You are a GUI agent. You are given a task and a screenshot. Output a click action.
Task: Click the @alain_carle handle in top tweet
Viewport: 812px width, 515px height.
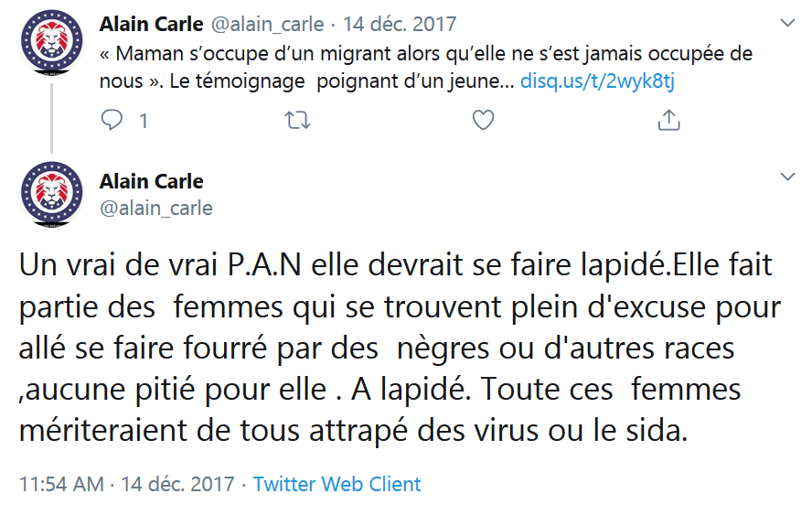(267, 23)
